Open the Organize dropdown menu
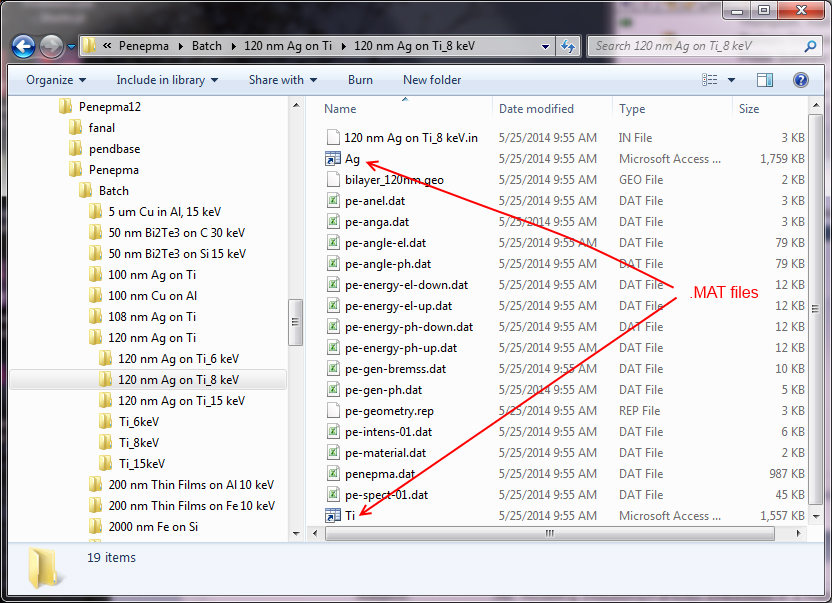Image resolution: width=832 pixels, height=603 pixels. click(x=55, y=80)
